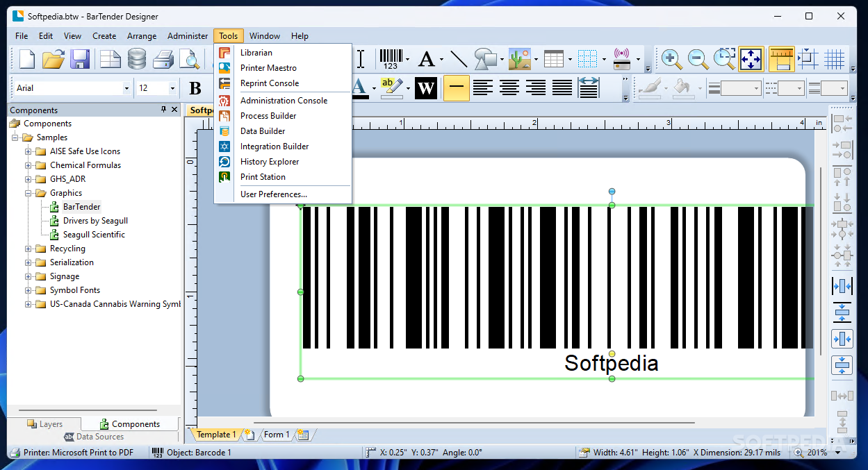868x470 pixels.
Task: Click the Fit to Window zoom icon
Action: (751, 59)
